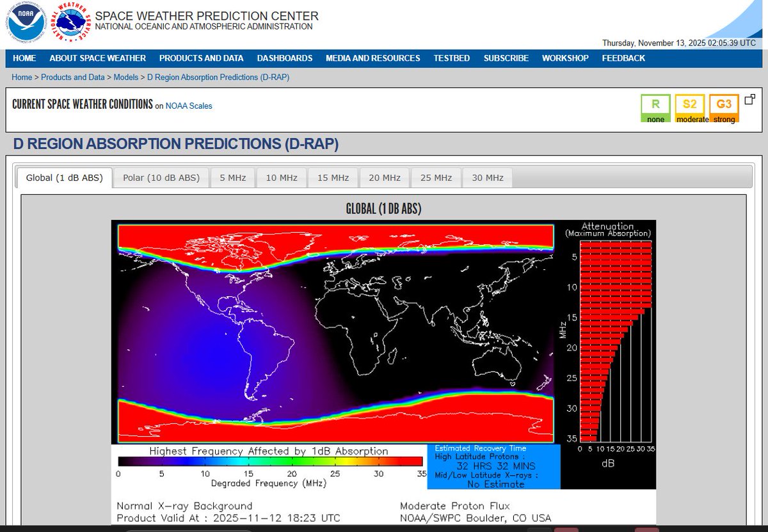Open the NOAA Scales link
Screen dimensions: 768x532
pyautogui.click(x=189, y=106)
